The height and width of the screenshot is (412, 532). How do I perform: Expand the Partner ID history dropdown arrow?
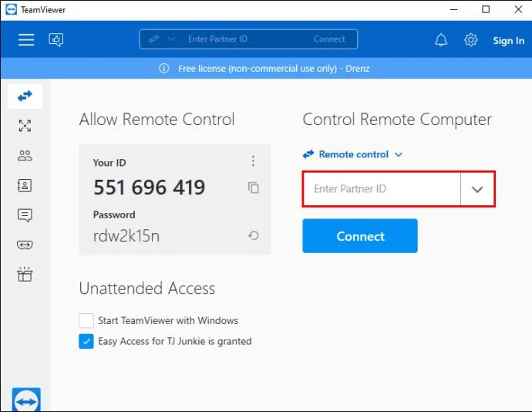pos(477,189)
